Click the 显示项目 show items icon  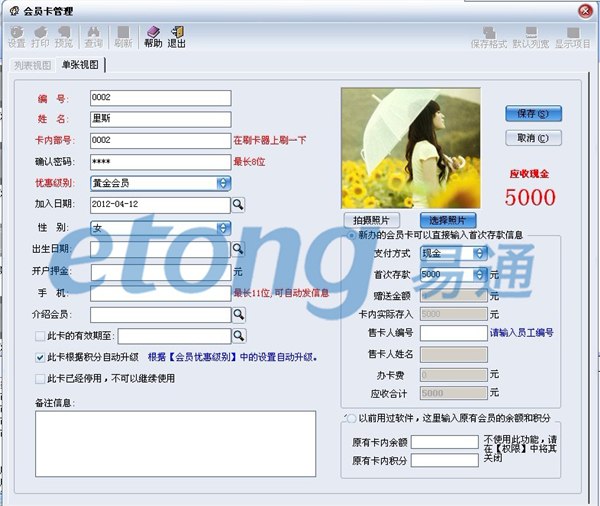click(x=573, y=38)
